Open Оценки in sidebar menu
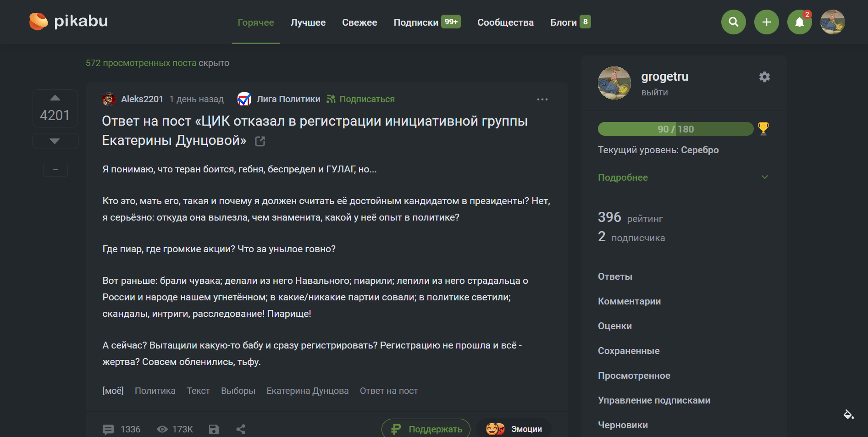 pyautogui.click(x=615, y=326)
